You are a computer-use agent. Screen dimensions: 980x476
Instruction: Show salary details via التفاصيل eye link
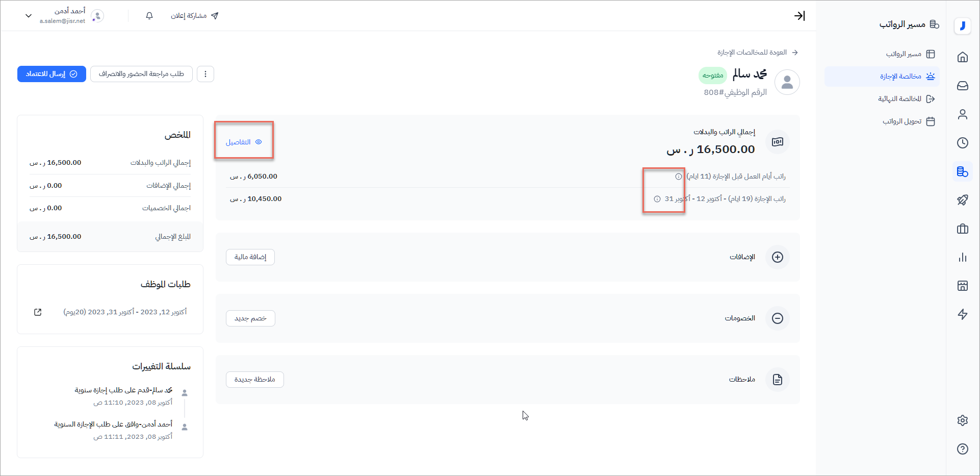(x=243, y=142)
